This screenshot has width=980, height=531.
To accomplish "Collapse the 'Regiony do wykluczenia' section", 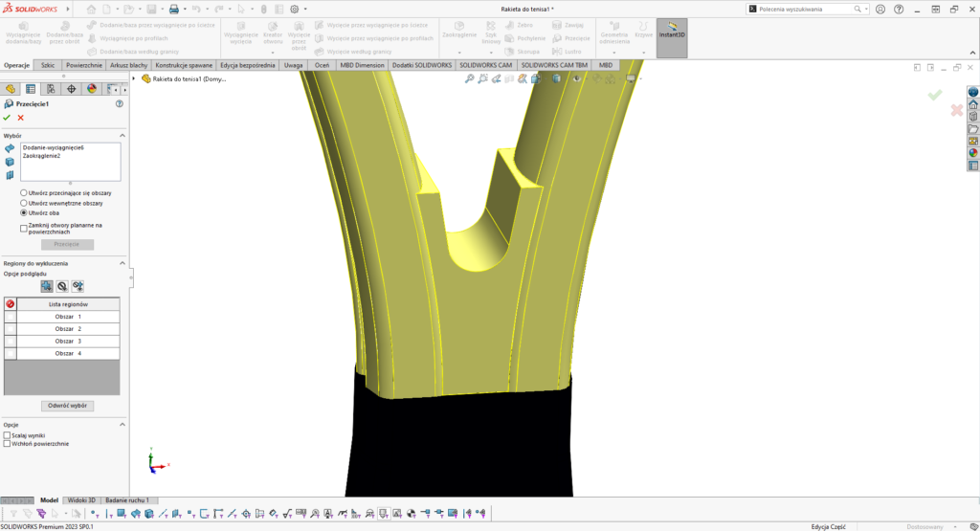I will (x=121, y=263).
